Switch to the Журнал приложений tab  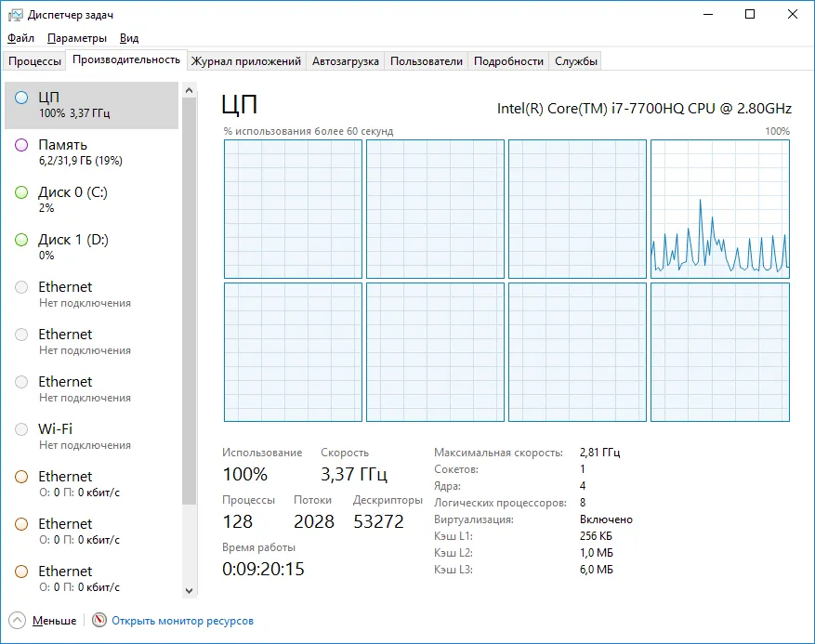[246, 61]
